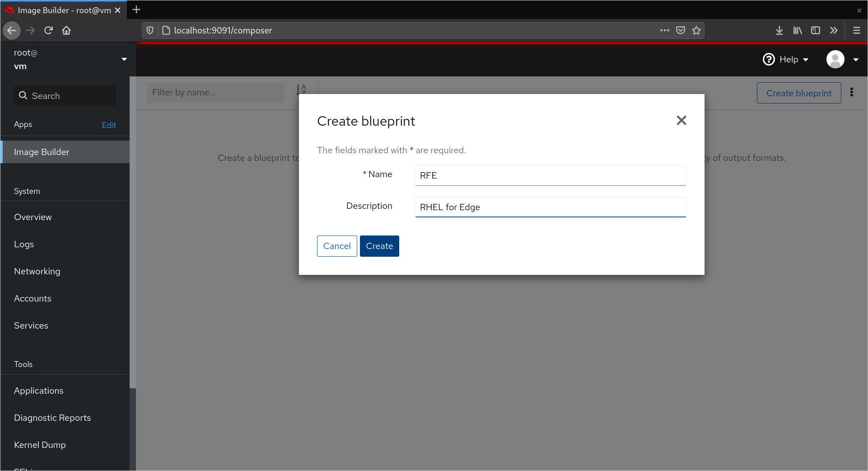Open Accounts in the sidebar
Screen dimensions: 868x471
click(x=65, y=298)
